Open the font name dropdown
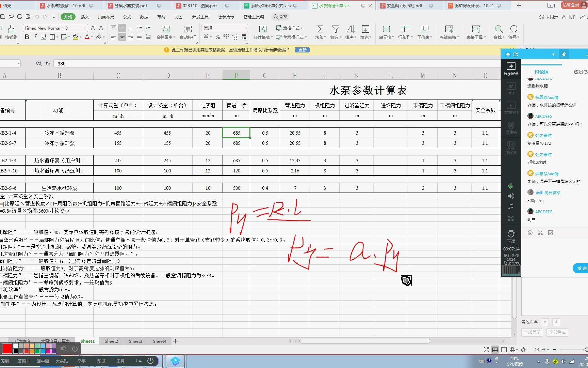This screenshot has height=368, width=588. tap(62, 28)
